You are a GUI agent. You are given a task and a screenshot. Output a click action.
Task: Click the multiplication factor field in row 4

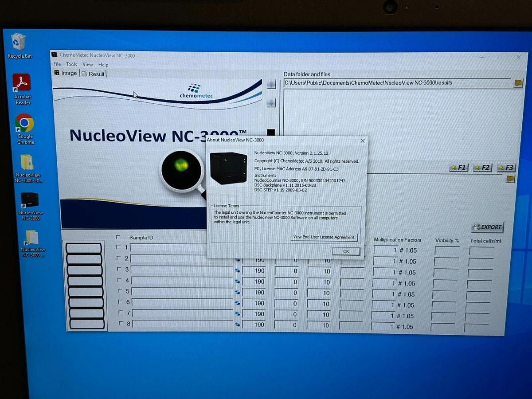click(384, 283)
